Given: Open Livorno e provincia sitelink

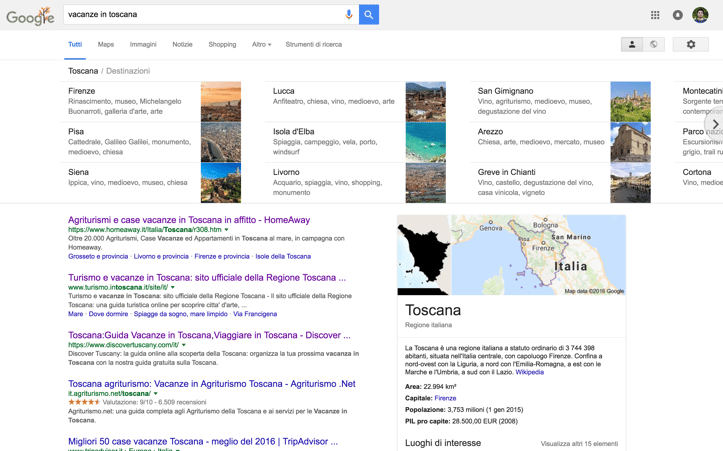Looking at the screenshot, I should coord(161,256).
